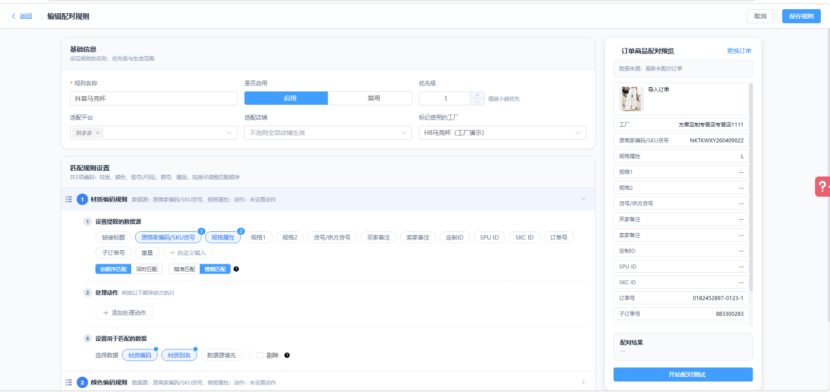Go back with the 返回 link
830x392 pixels.
click(x=22, y=16)
